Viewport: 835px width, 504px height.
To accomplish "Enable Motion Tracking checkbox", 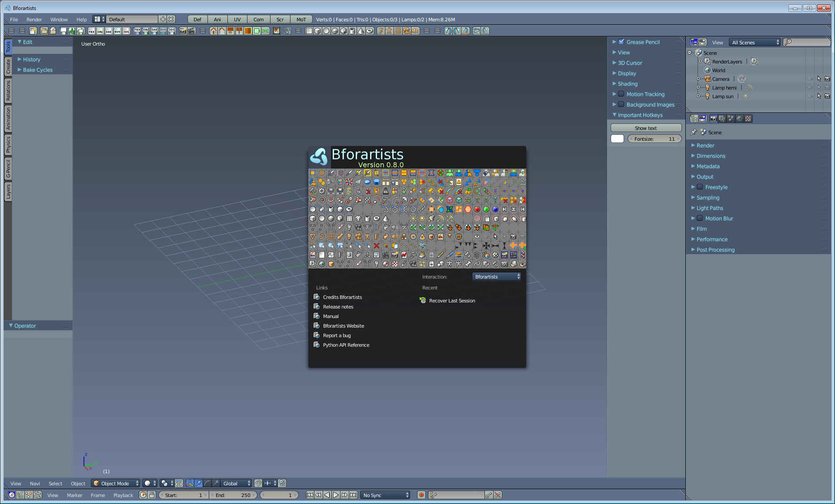I will coord(621,94).
